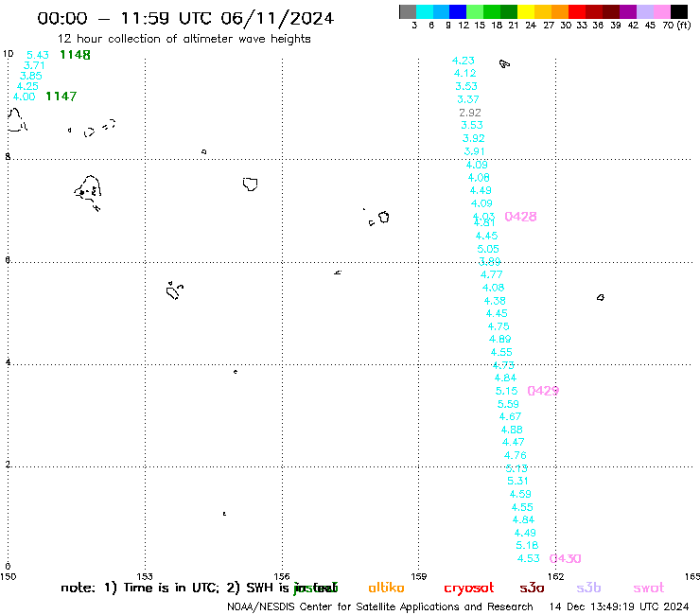Viewport: 700px width, 615px height.
Task: Click the green time stamp 1147
Action: point(61,96)
